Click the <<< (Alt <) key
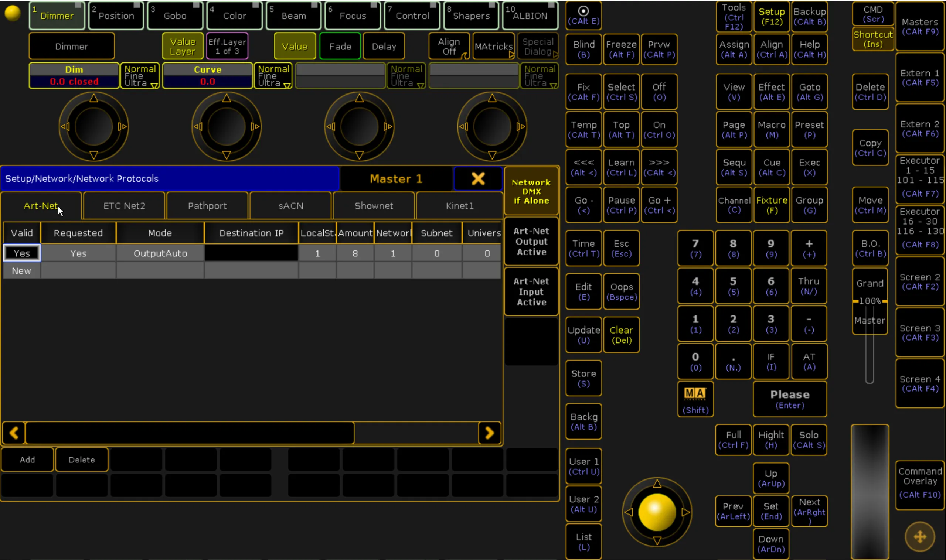Viewport: 946px width, 560px height. [x=583, y=167]
